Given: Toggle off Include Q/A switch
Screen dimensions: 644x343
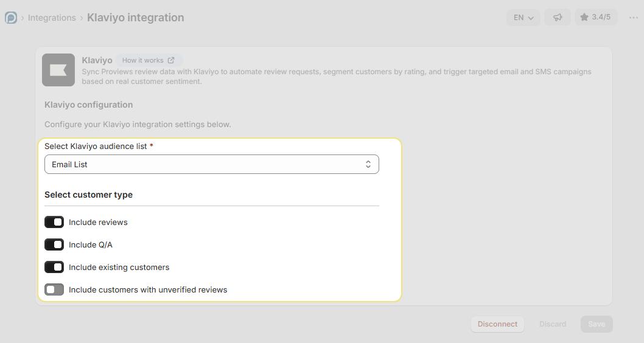Looking at the screenshot, I should (x=54, y=244).
